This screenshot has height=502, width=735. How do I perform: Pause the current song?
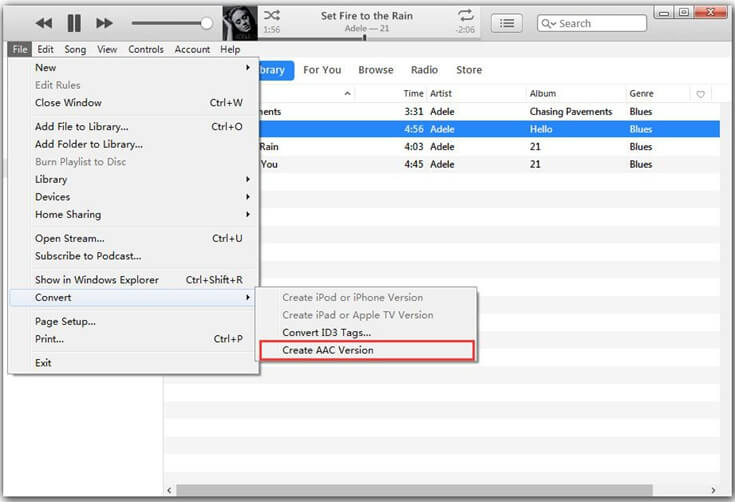tap(74, 23)
